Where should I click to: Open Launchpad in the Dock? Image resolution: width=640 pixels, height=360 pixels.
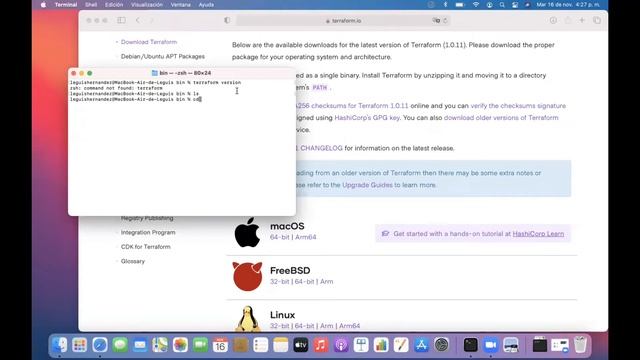click(80, 345)
